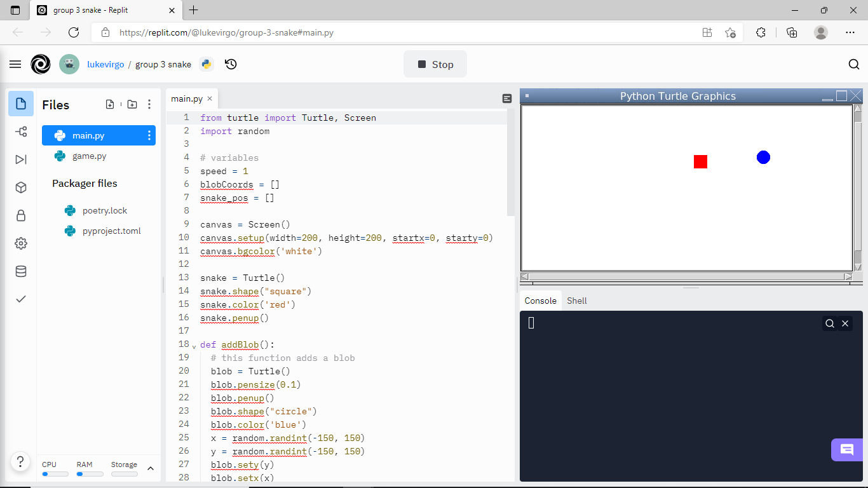This screenshot has height=488, width=868.
Task: Switch to the Shell tab
Action: pyautogui.click(x=576, y=301)
